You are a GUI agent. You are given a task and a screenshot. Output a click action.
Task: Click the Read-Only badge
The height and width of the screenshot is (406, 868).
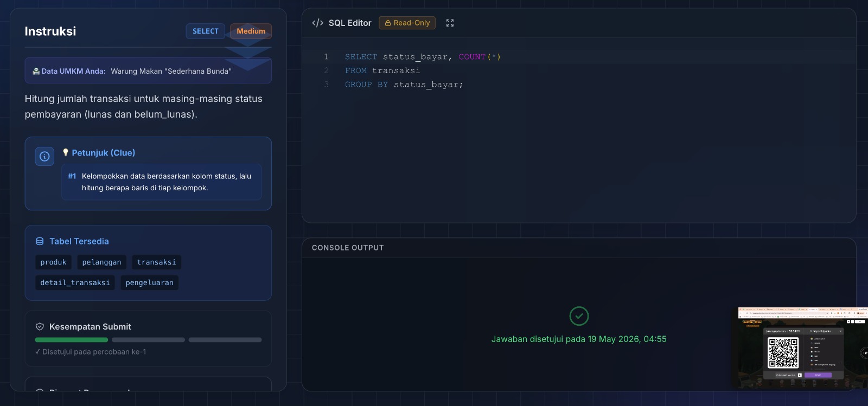(407, 23)
